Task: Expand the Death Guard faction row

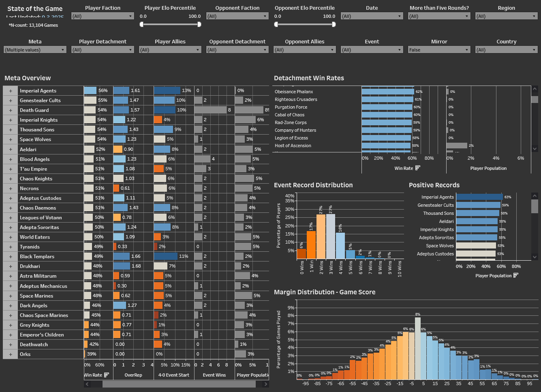Action: click(x=11, y=110)
